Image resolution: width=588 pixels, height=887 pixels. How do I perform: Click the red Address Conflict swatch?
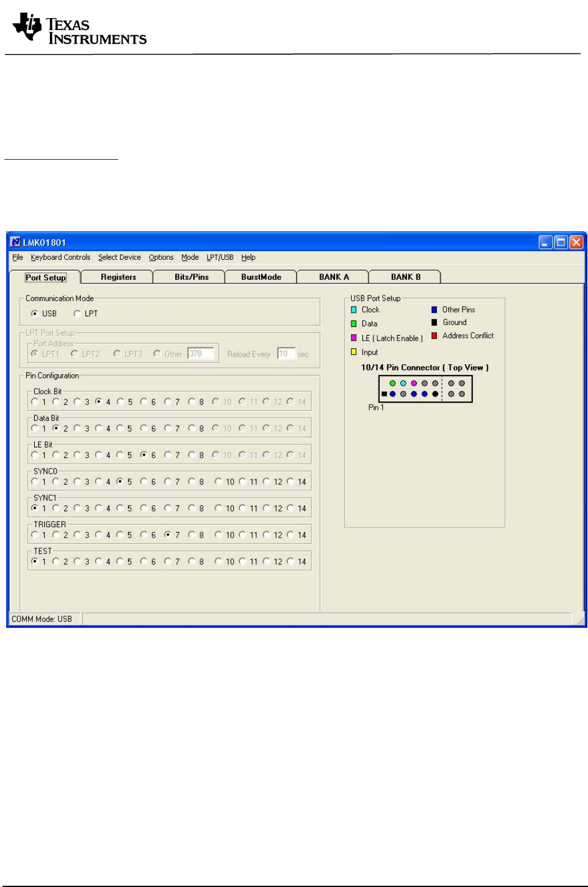[434, 336]
